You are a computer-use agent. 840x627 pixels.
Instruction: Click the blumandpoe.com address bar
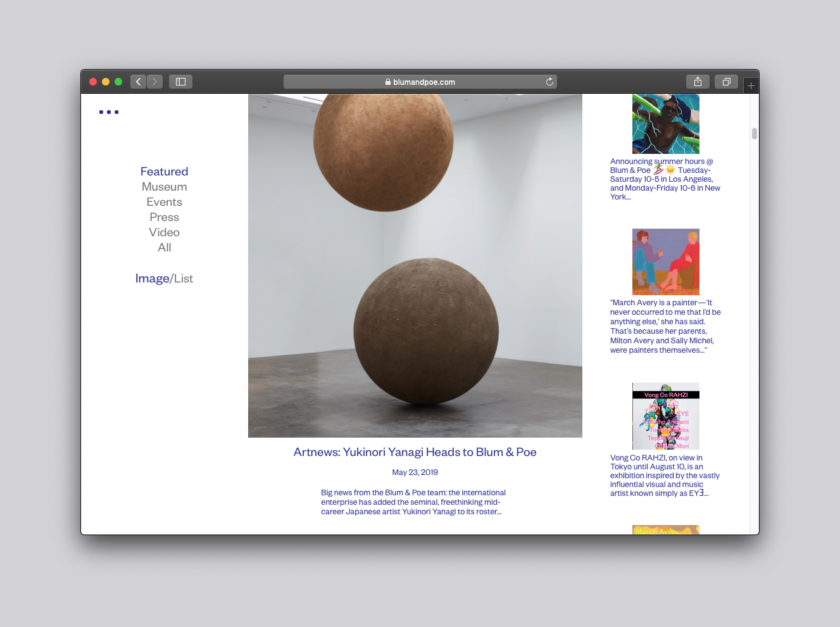click(420, 82)
